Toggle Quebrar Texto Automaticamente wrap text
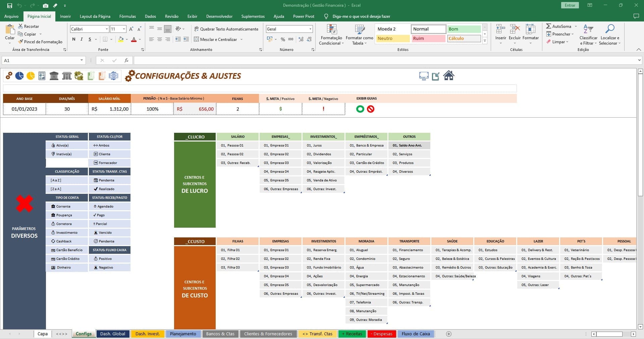The height and width of the screenshot is (339, 644). click(x=226, y=29)
